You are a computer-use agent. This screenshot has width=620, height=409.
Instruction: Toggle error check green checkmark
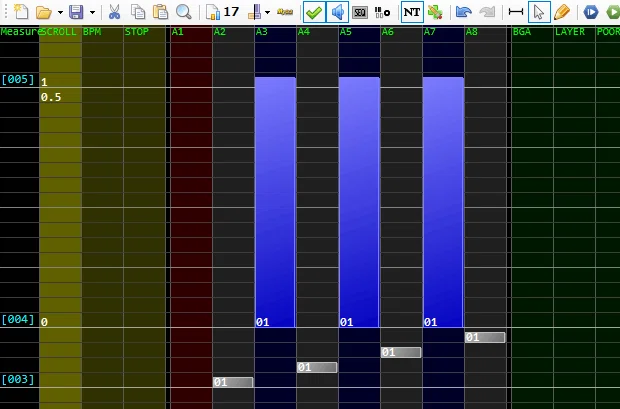tap(314, 12)
